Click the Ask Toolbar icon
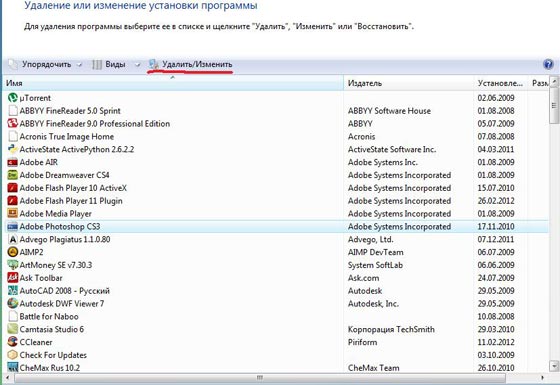This screenshot has width=560, height=385. [x=12, y=278]
